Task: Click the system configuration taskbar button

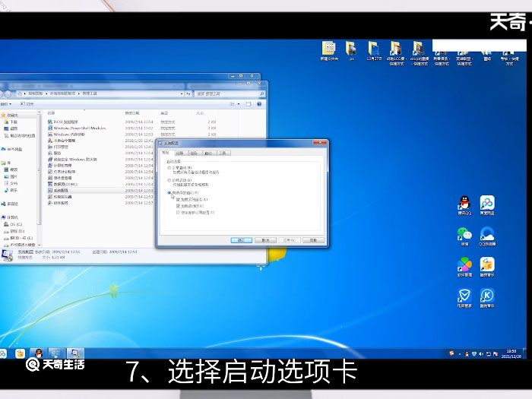Action: click(x=75, y=353)
